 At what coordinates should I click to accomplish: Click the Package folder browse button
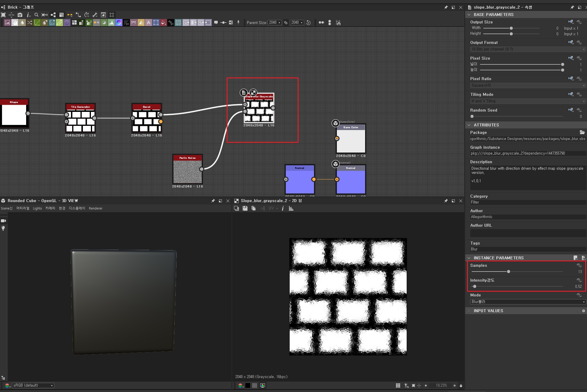tap(582, 132)
